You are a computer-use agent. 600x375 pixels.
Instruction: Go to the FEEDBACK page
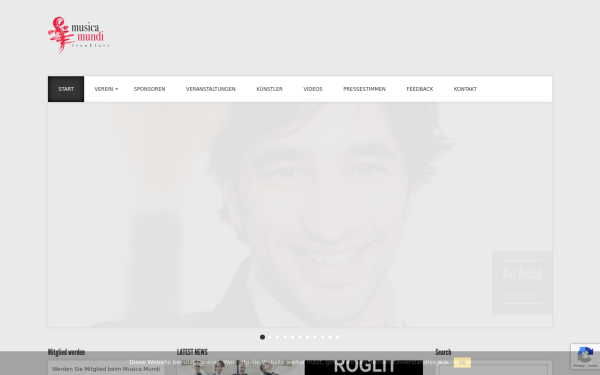419,89
